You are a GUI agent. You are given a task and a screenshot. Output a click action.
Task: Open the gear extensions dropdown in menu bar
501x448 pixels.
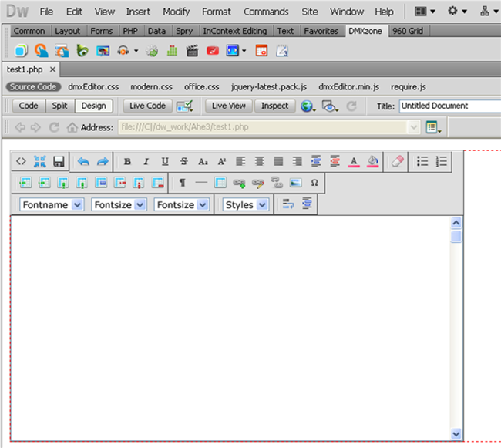(457, 12)
